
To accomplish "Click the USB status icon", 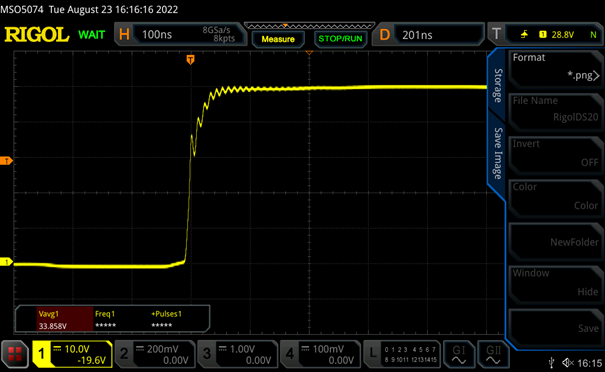I will click(x=551, y=363).
